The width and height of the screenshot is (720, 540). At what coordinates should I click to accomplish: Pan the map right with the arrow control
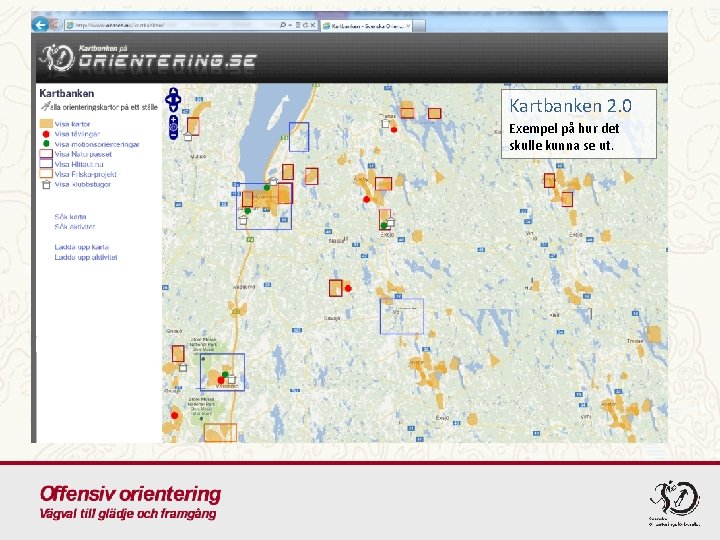179,100
